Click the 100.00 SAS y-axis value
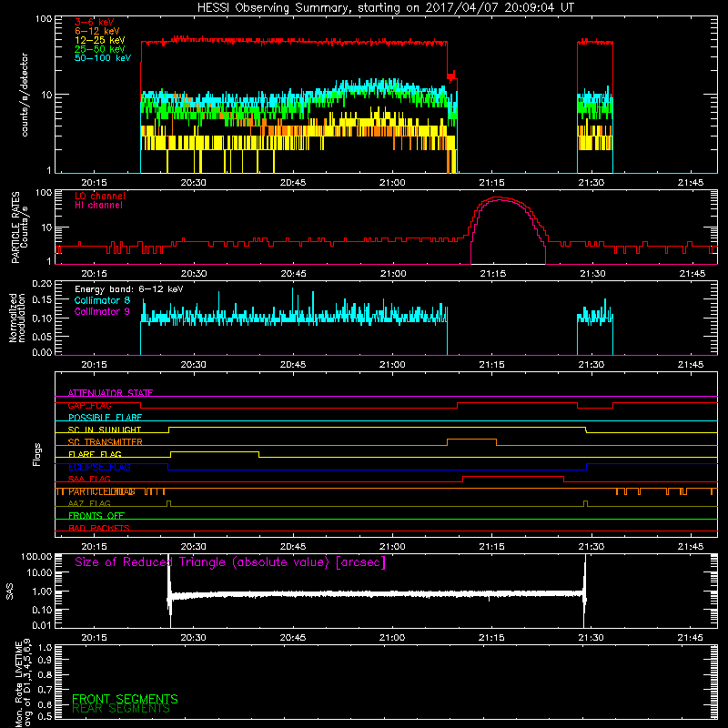The height and width of the screenshot is (728, 728). 36,556
